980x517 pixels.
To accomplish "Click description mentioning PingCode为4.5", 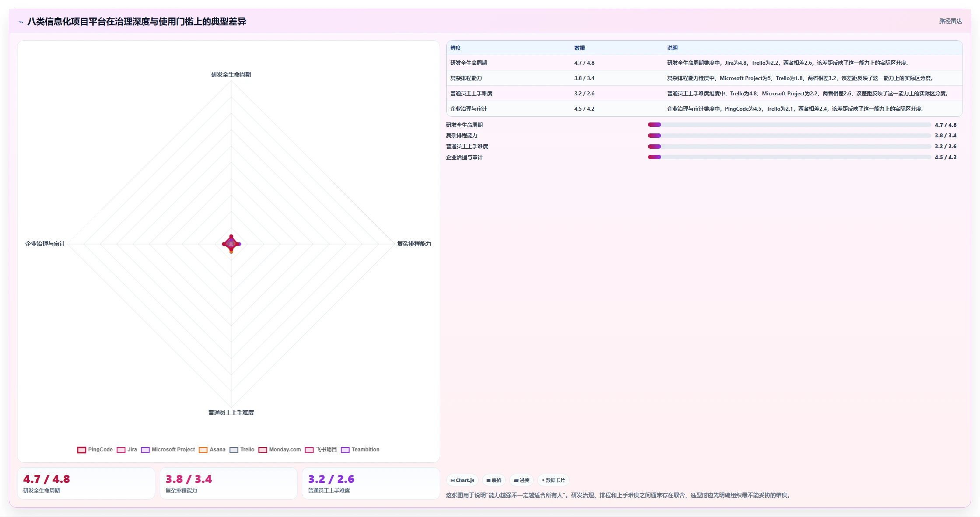I will (796, 109).
